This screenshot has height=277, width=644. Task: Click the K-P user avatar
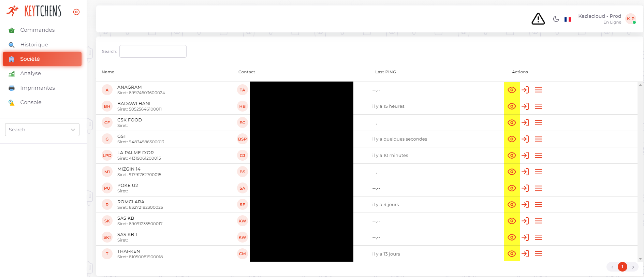(x=631, y=19)
